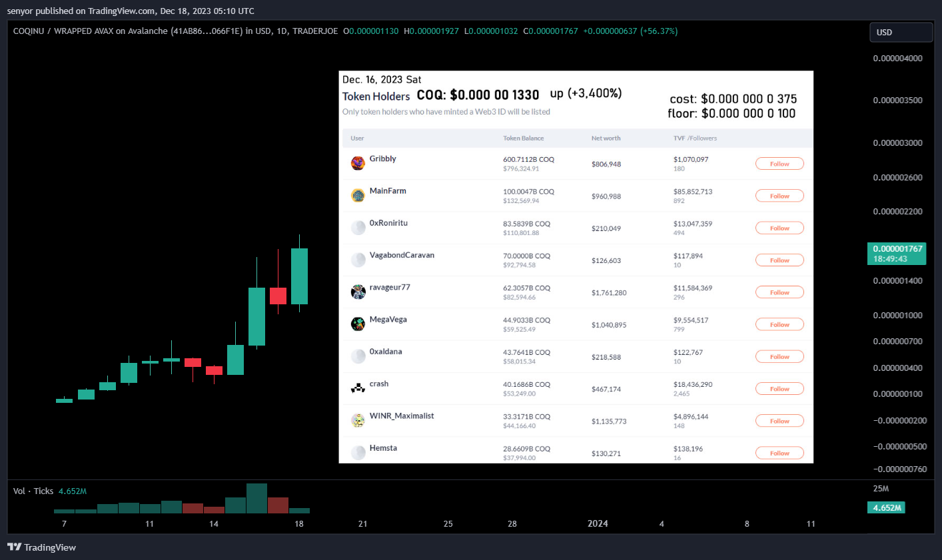
Task: Click VagabondCaravan's avatar icon
Action: [358, 260]
